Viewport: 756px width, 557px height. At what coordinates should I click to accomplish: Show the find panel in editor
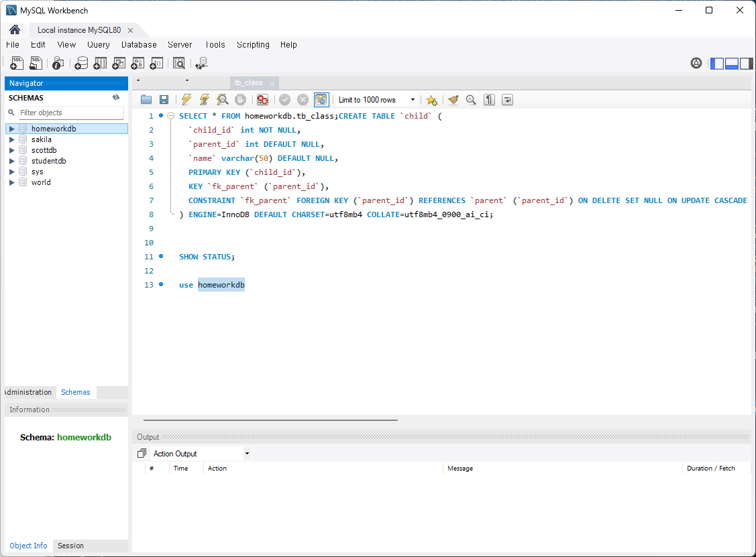pos(471,100)
